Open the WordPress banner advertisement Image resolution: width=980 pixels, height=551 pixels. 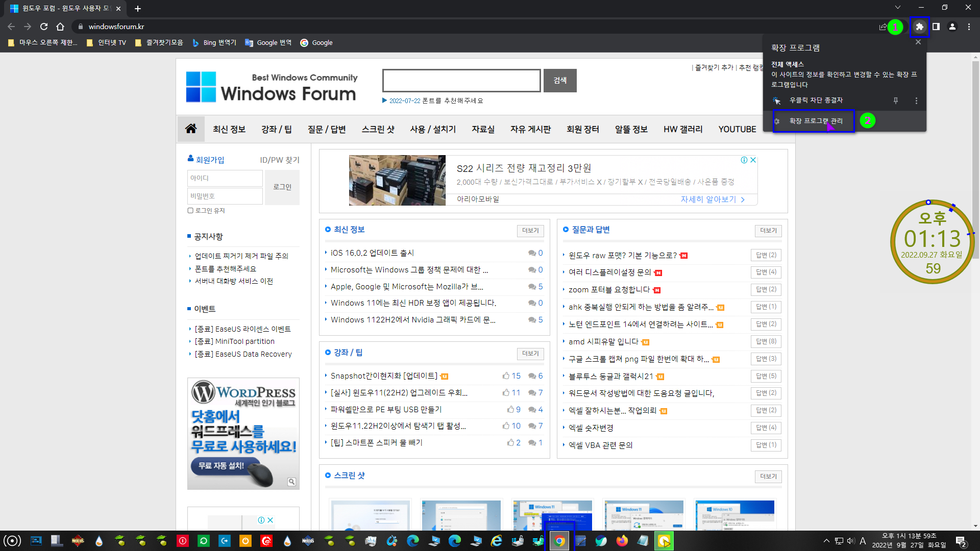243,434
